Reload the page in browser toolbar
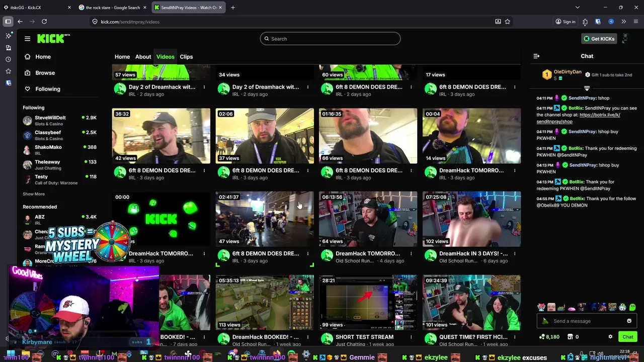 point(44,22)
